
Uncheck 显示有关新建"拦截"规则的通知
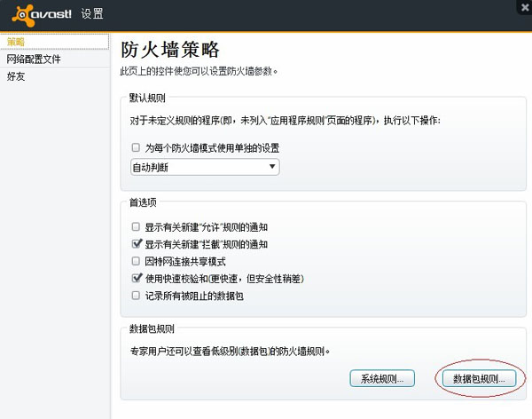136,243
